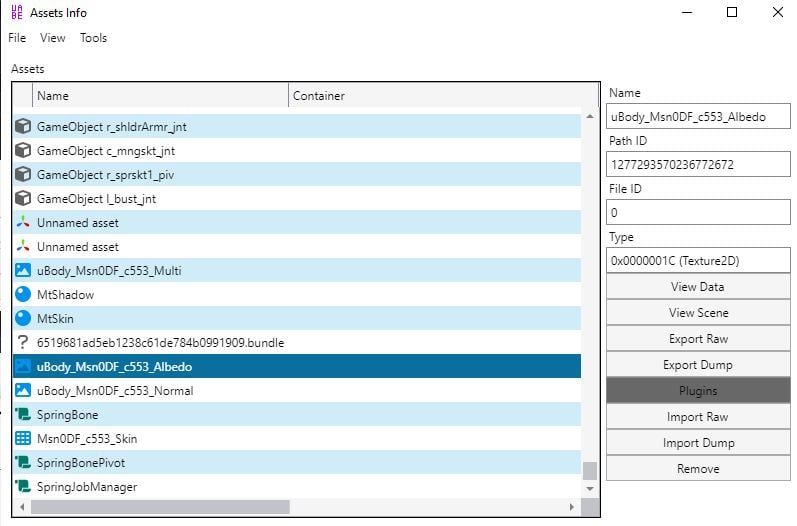The width and height of the screenshot is (797, 526).
Task: Select the GameObject r_sprskt1_piv row
Action: (297, 174)
